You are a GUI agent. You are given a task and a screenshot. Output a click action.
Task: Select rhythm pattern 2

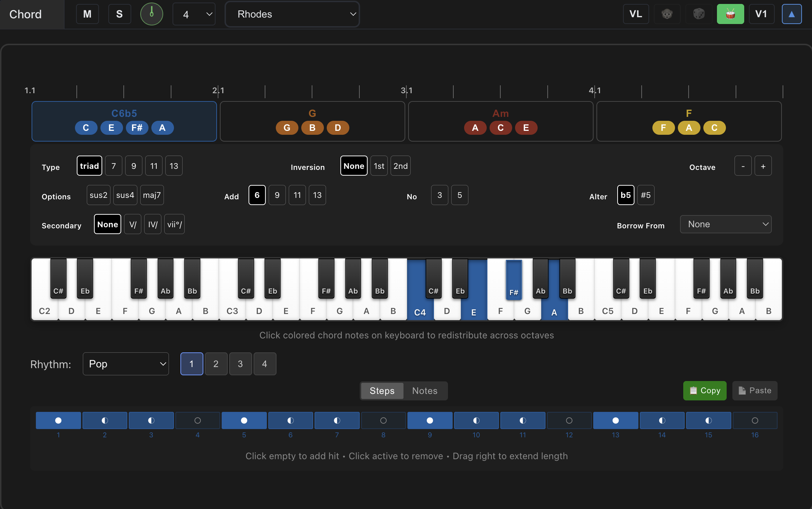click(x=216, y=364)
